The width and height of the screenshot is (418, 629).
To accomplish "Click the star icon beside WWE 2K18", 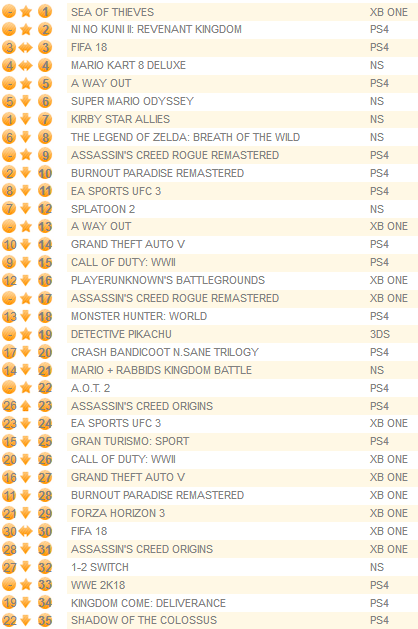I will click(26, 585).
